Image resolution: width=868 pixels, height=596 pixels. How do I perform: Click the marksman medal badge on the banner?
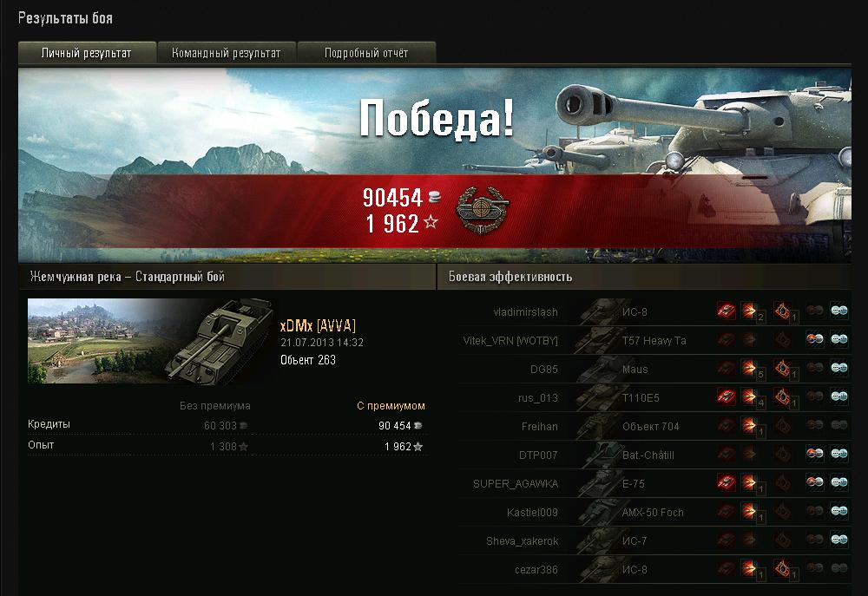pos(482,210)
